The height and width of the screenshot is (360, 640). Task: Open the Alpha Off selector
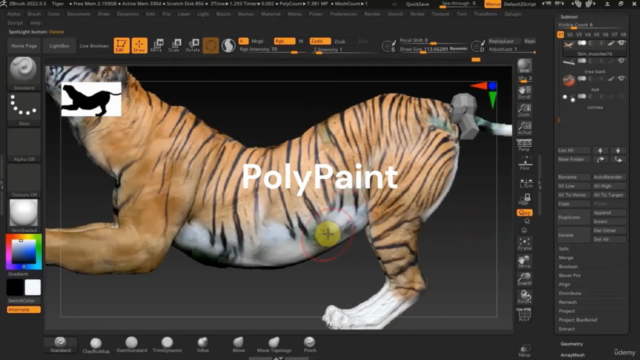[24, 145]
